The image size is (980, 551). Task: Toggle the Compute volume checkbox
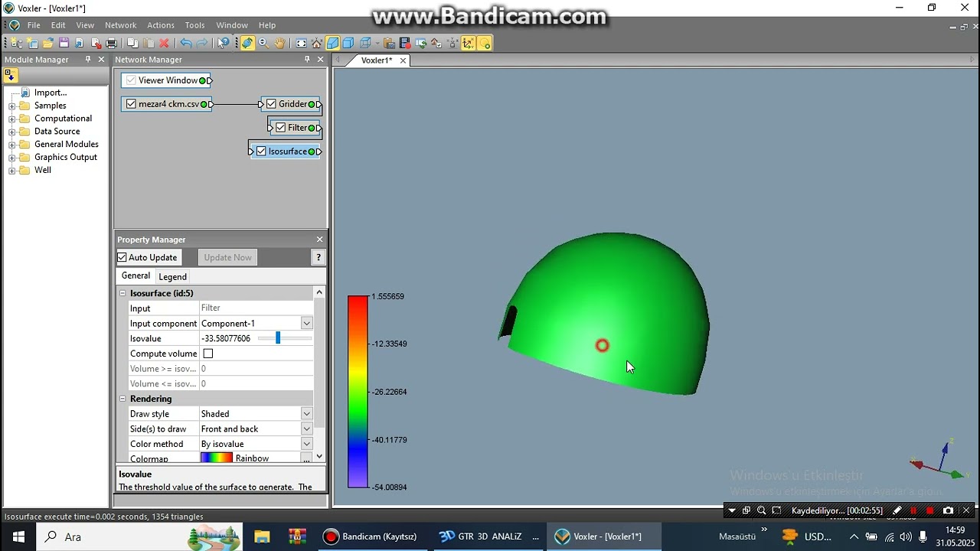pos(208,354)
